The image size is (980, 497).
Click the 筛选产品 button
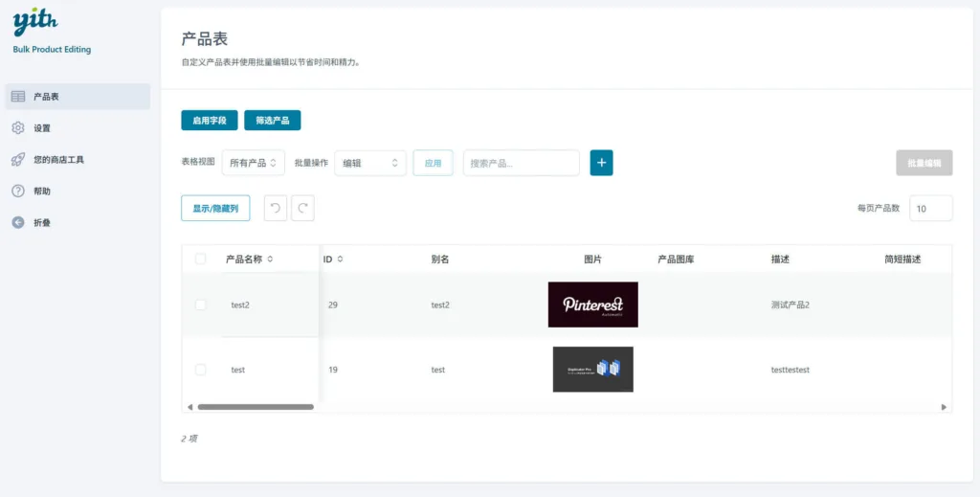(x=273, y=121)
